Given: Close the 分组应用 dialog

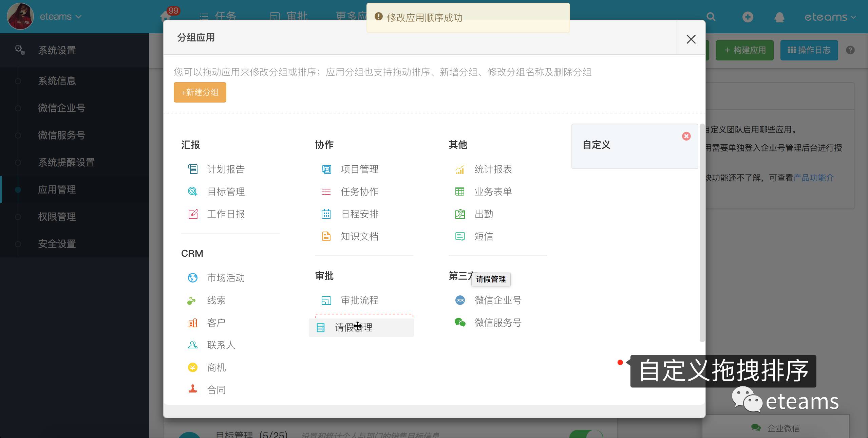Looking at the screenshot, I should point(691,39).
